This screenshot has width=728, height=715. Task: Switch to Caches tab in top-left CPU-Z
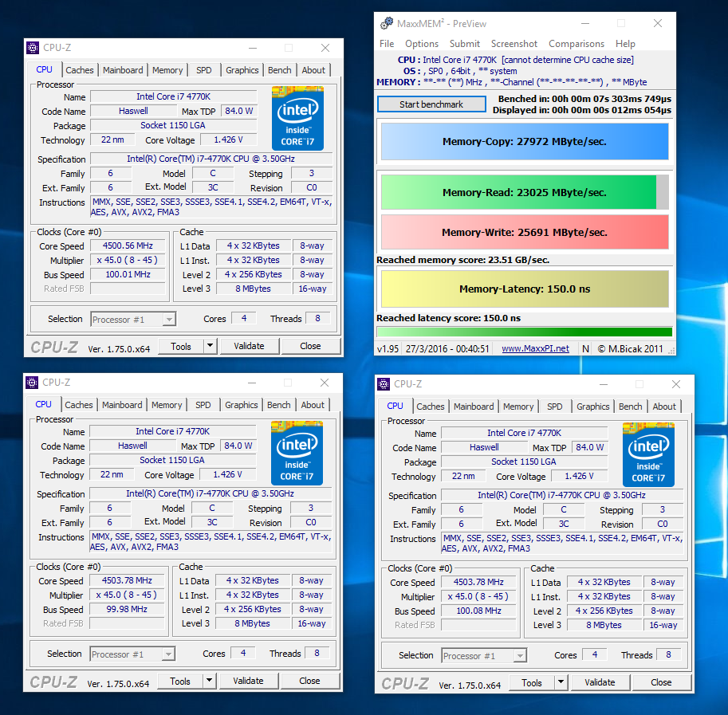click(x=80, y=70)
